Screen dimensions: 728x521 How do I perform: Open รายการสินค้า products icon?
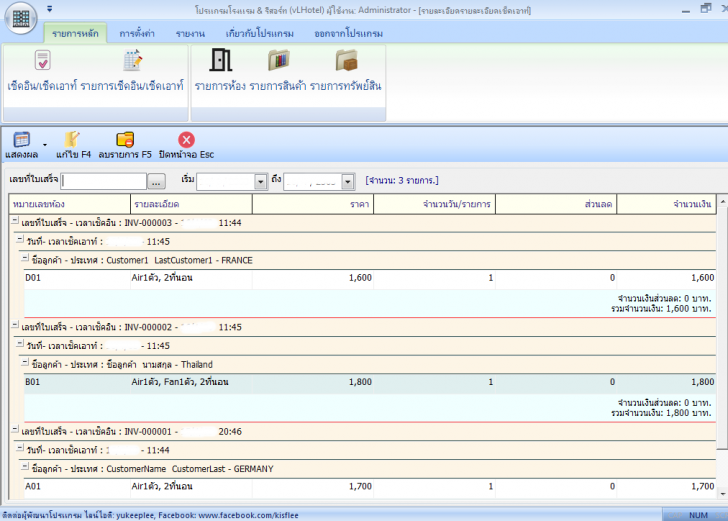[278, 61]
